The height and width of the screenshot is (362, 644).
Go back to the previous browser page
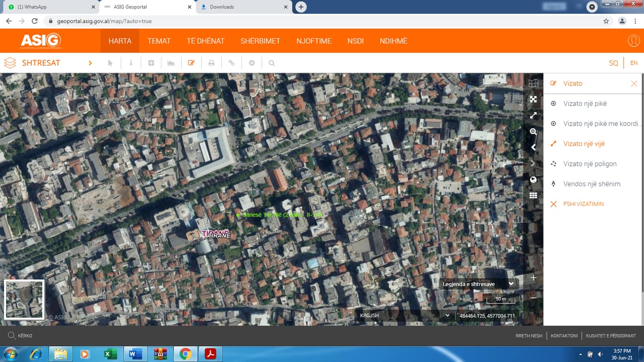[9, 21]
